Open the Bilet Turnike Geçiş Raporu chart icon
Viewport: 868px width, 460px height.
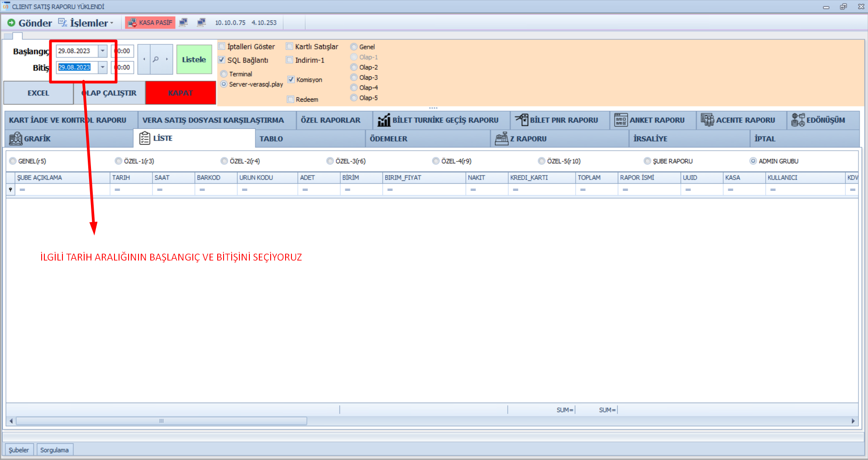384,120
